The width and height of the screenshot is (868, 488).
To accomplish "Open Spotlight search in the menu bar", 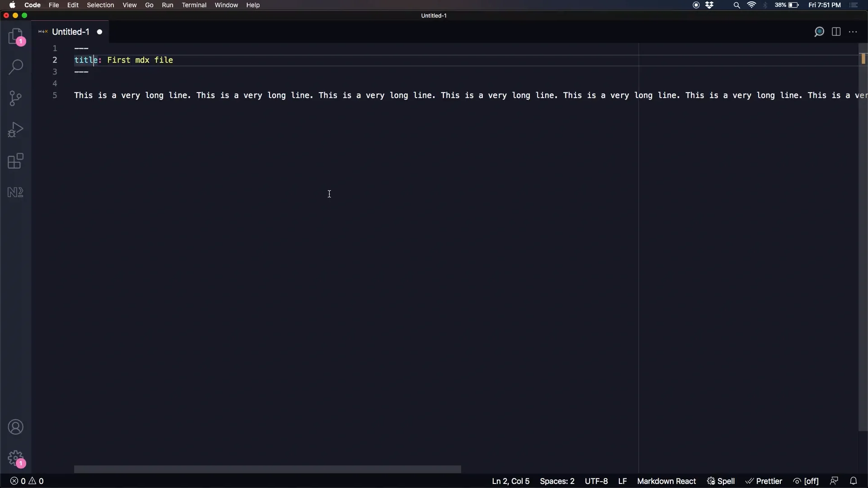I will tap(736, 5).
